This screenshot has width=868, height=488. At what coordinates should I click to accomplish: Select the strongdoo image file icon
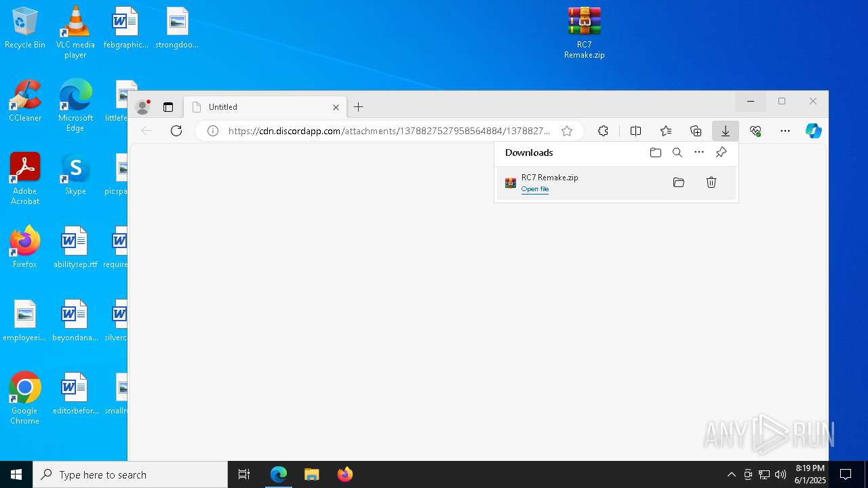tap(177, 28)
